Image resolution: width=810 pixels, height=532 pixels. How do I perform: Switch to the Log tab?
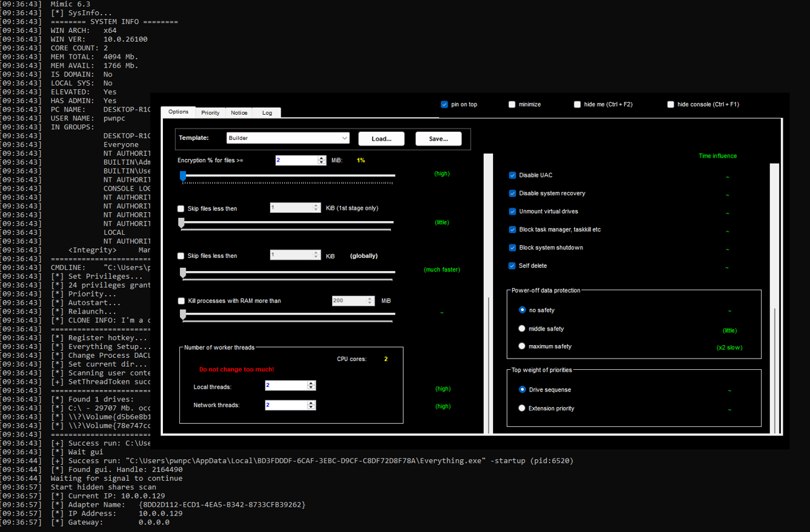(x=267, y=113)
